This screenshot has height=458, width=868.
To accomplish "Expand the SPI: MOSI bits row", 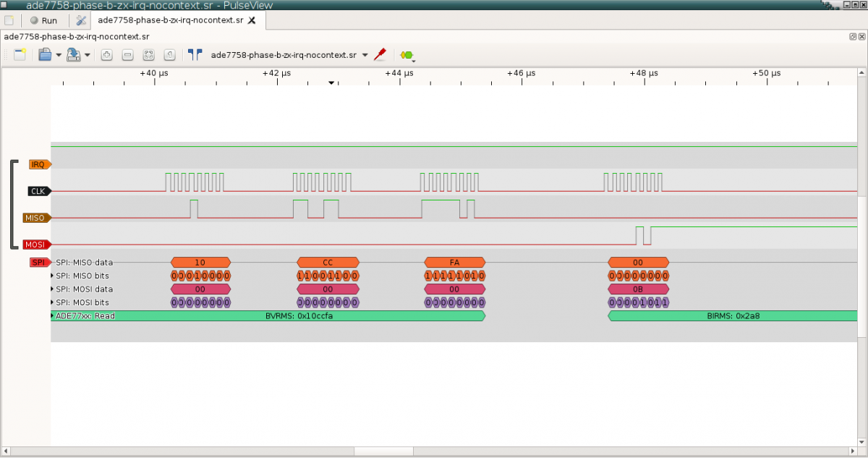I will point(52,302).
